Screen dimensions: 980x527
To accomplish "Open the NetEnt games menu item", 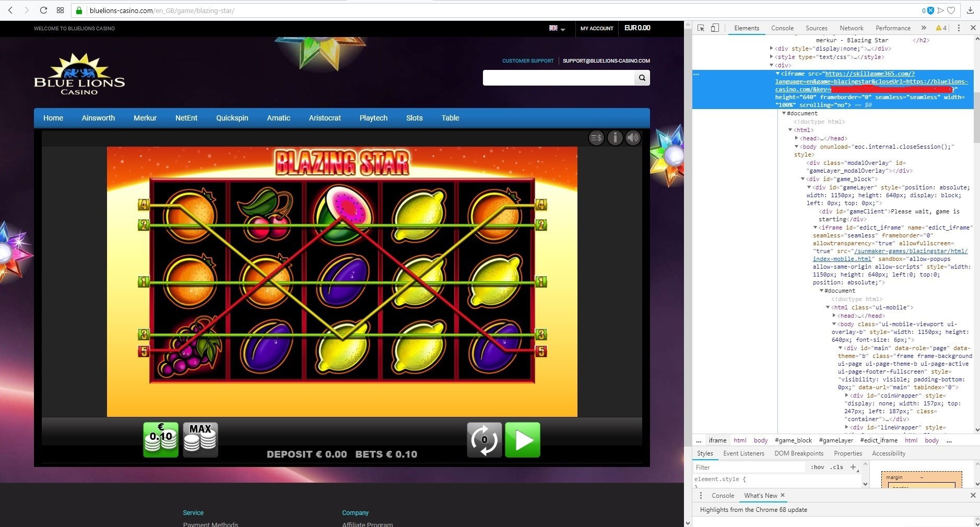I will [x=186, y=118].
